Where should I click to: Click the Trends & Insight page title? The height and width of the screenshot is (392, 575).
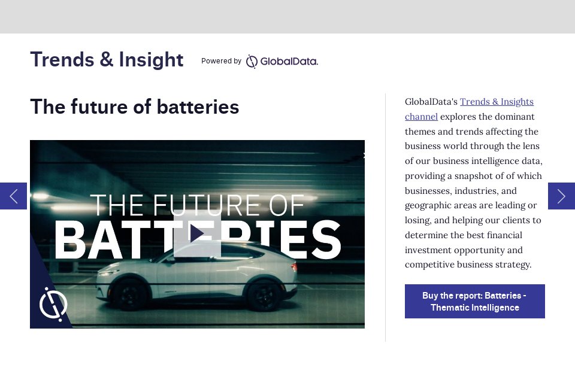coord(107,60)
